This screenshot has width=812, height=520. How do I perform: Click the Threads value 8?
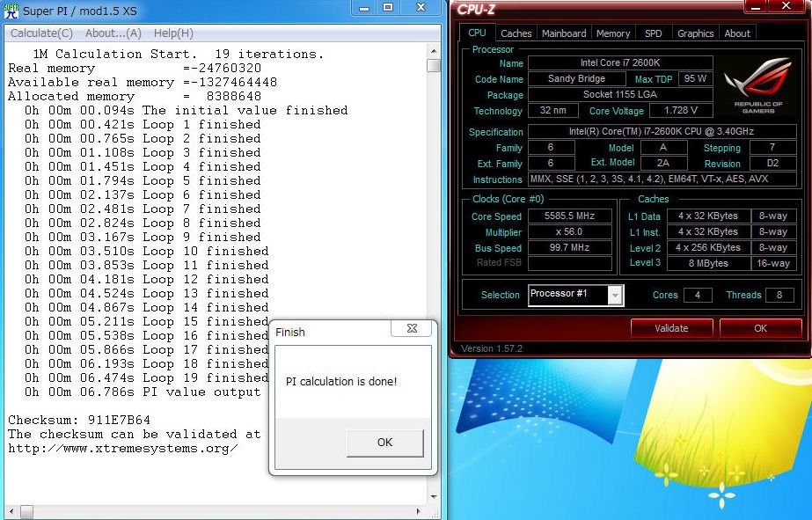(x=779, y=296)
